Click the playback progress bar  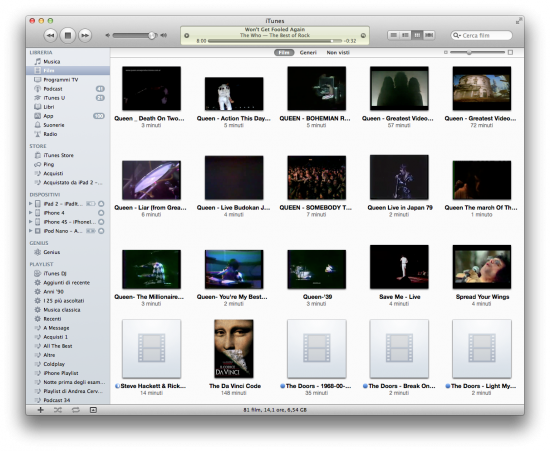click(x=274, y=41)
